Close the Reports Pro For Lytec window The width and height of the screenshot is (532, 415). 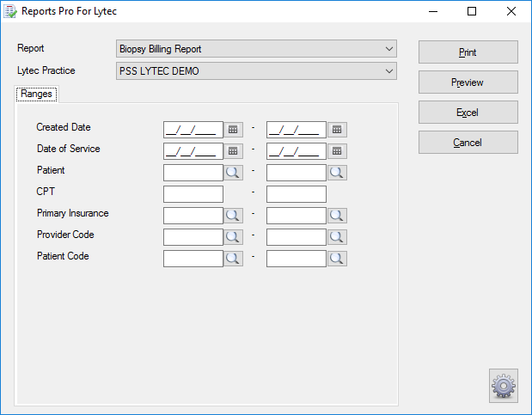(511, 11)
